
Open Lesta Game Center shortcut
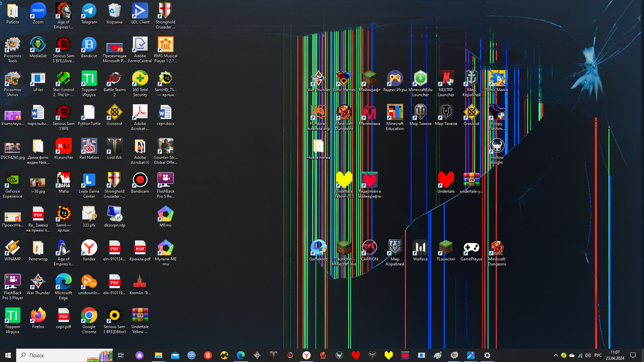[89, 185]
